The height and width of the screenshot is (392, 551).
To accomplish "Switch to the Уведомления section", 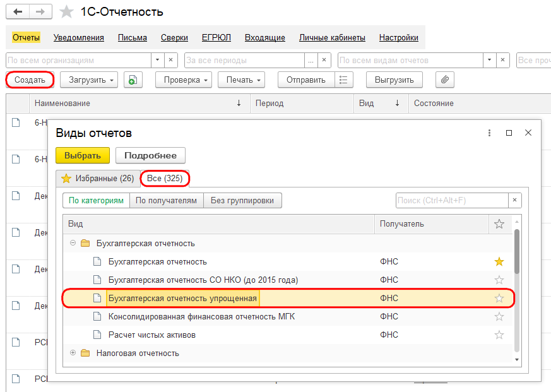I will [x=79, y=38].
